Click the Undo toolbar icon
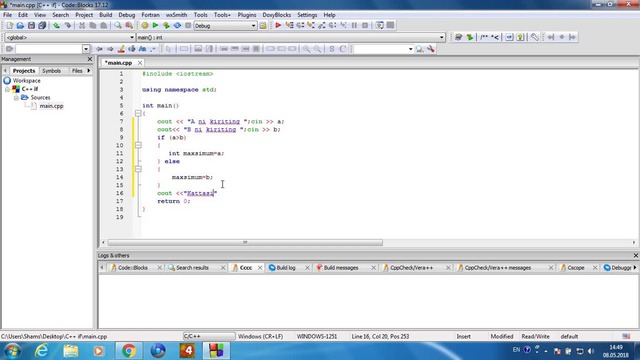 (x=56, y=25)
